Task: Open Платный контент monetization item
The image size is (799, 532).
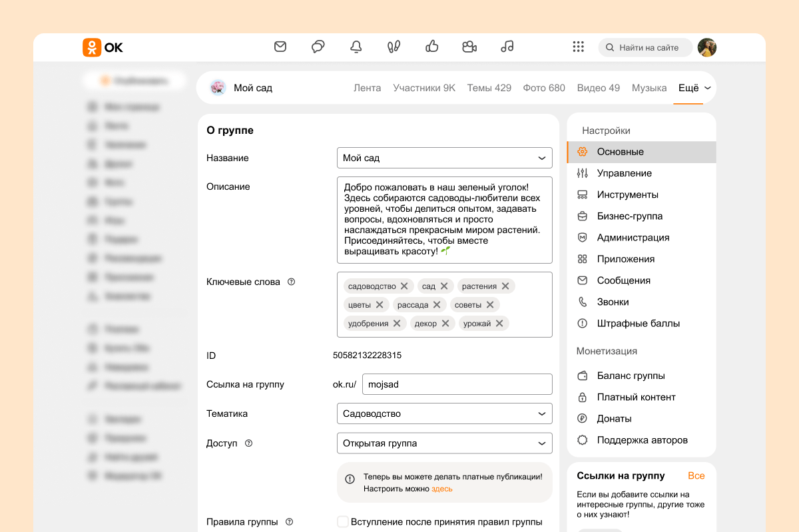Action: (x=642, y=397)
